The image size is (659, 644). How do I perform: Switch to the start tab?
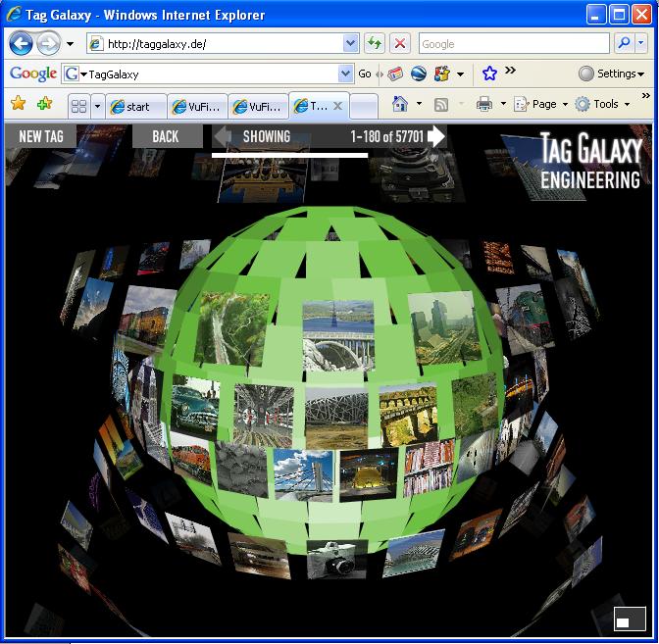pyautogui.click(x=136, y=107)
